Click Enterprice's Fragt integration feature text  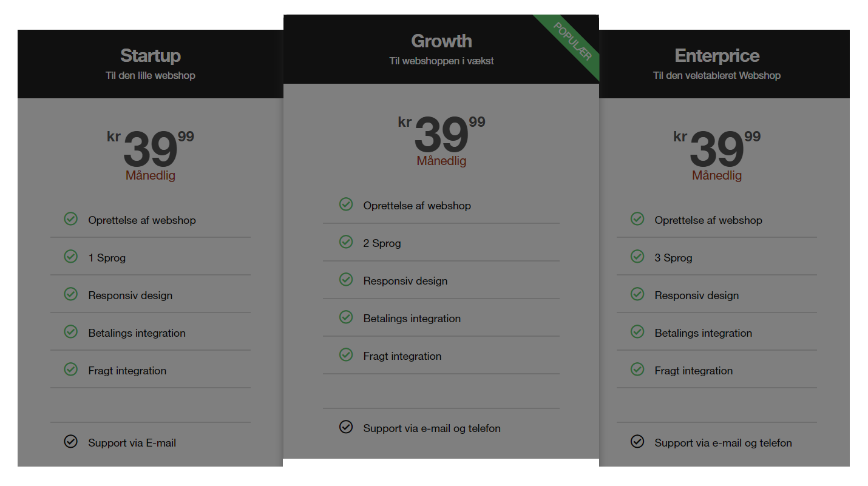pos(694,371)
